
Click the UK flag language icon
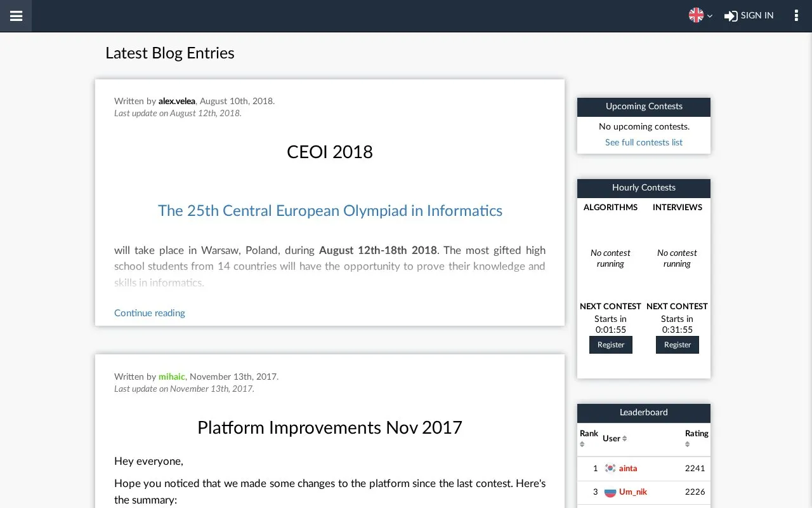coord(696,16)
